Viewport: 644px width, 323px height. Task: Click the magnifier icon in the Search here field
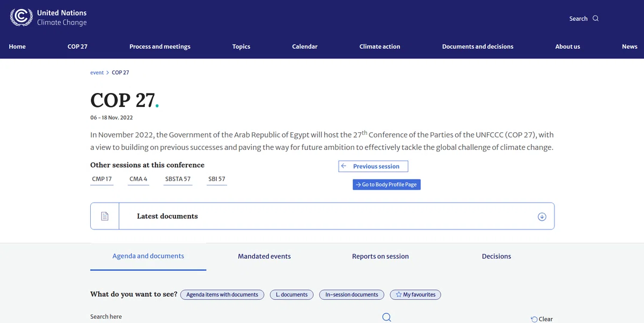(x=386, y=317)
